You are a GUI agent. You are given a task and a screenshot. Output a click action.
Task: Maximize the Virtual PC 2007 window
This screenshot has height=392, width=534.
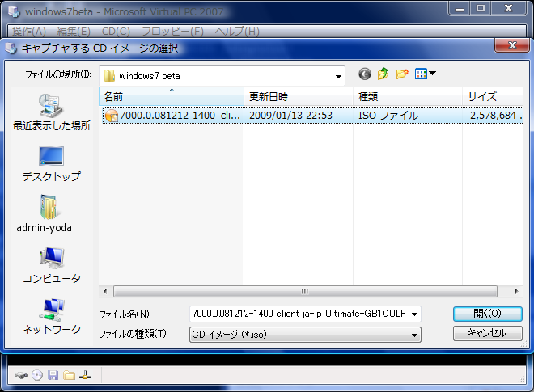click(x=481, y=8)
